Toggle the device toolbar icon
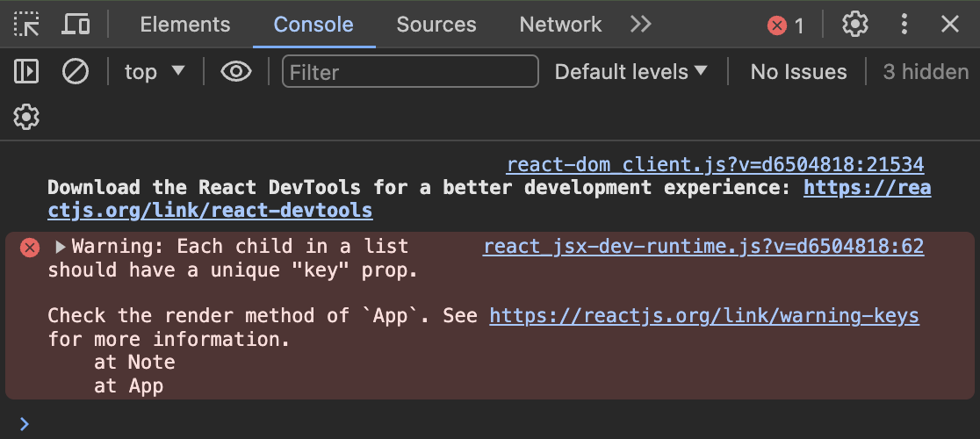980x439 pixels. [x=76, y=25]
